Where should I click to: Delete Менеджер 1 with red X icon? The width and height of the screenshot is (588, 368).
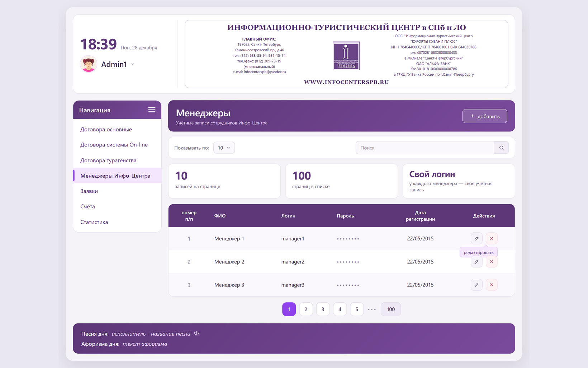pyautogui.click(x=492, y=238)
